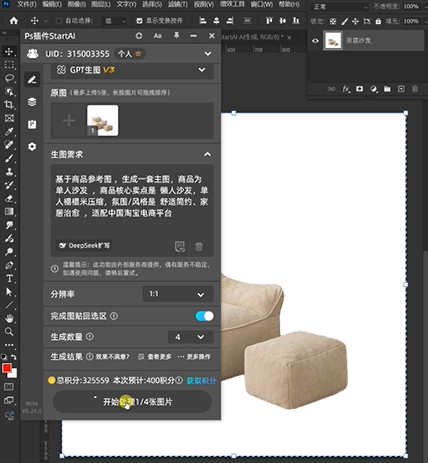The width and height of the screenshot is (428, 463).
Task: Open the 图像 menu
Action: point(76,4)
